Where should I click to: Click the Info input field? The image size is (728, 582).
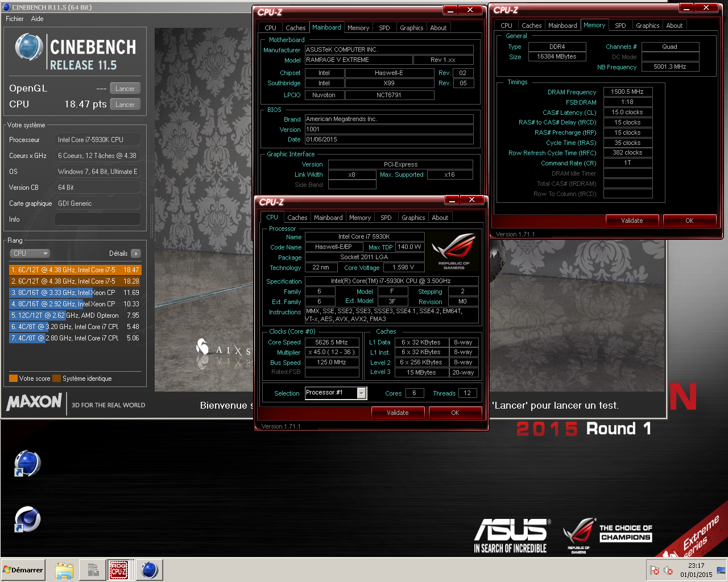(98, 219)
